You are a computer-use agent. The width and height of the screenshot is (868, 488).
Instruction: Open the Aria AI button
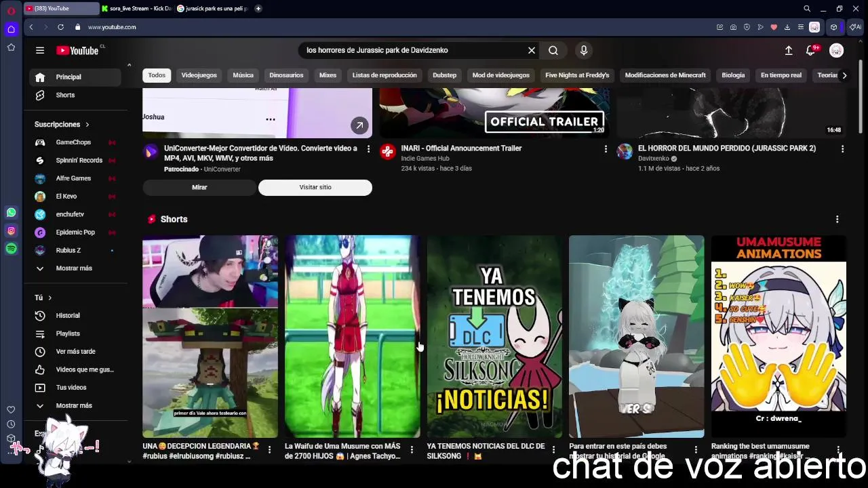click(x=856, y=27)
